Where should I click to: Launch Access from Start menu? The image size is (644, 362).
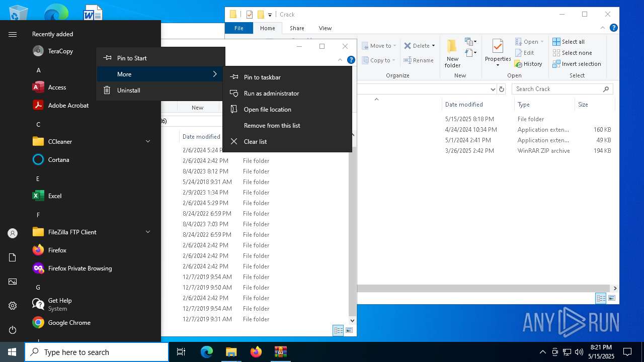click(x=57, y=87)
